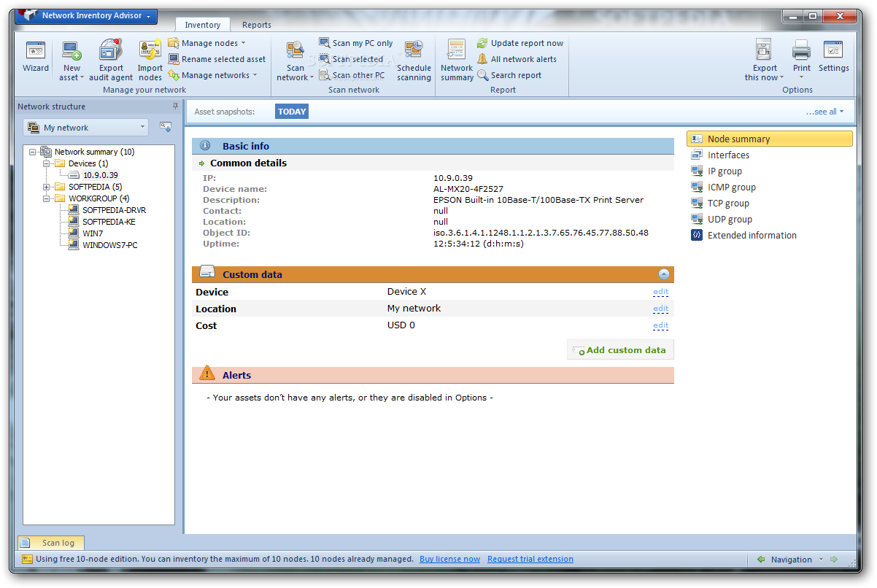Viewport: 877px width, 588px height.
Task: Open the UDP group view
Action: pyautogui.click(x=730, y=219)
